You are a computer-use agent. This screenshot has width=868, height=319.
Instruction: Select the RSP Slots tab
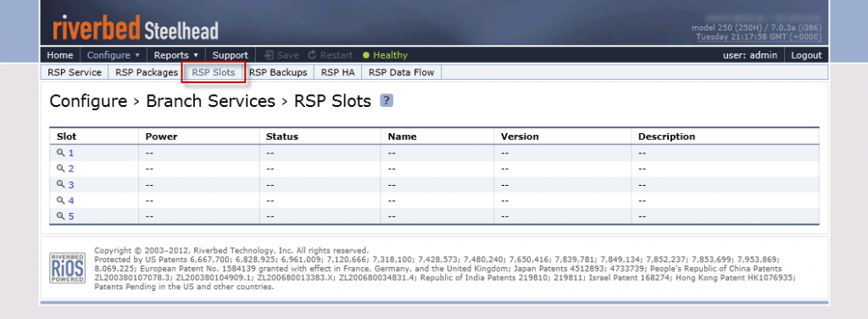(213, 72)
